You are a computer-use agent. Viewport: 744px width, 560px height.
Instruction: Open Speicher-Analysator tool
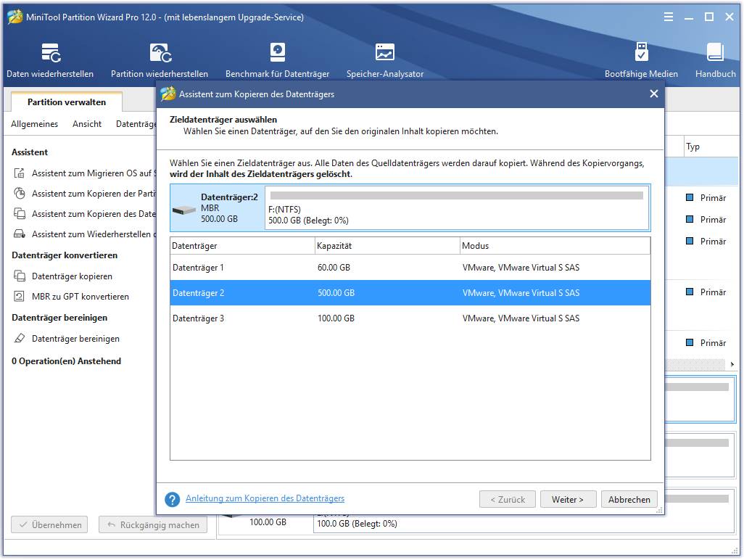tap(385, 60)
